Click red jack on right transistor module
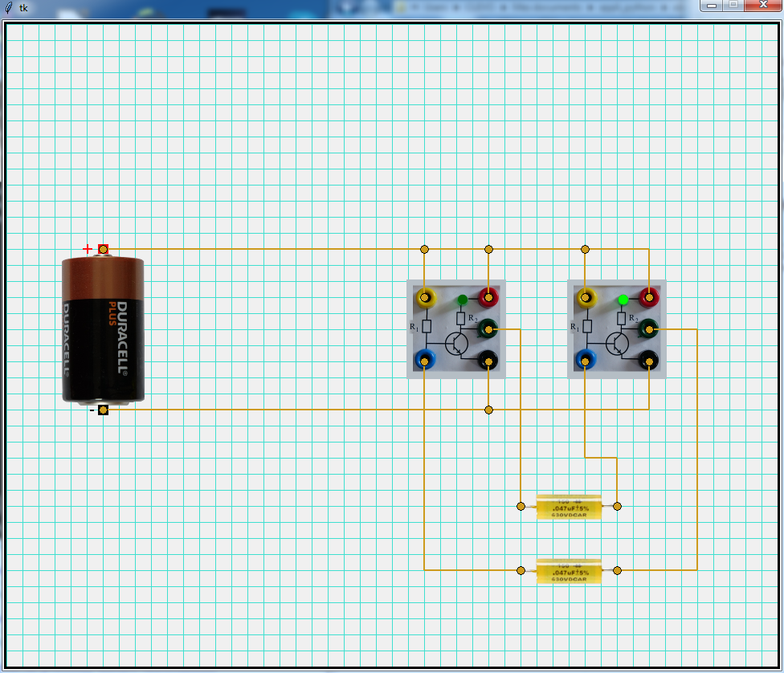Screen dimensions: 784x673 [648, 298]
